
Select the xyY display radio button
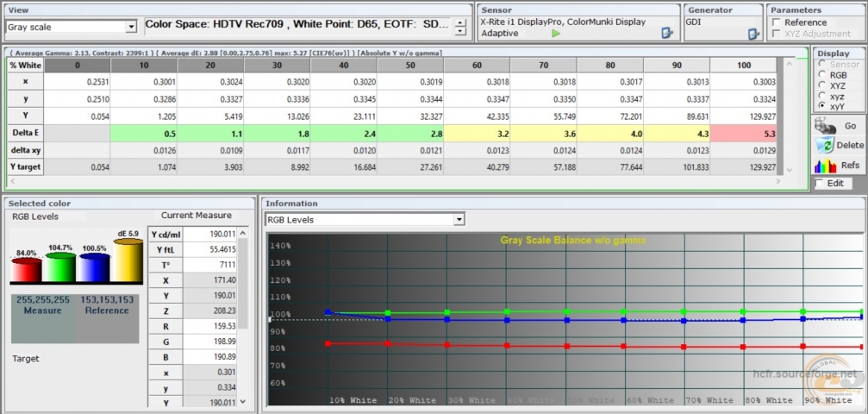(x=821, y=106)
